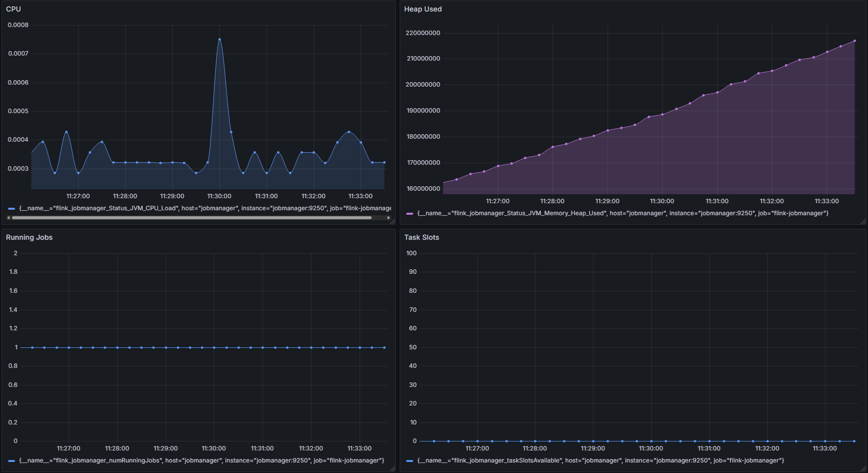The image size is (868, 473).
Task: Click the purple series color swatch in Heap Used legend
Action: click(410, 214)
